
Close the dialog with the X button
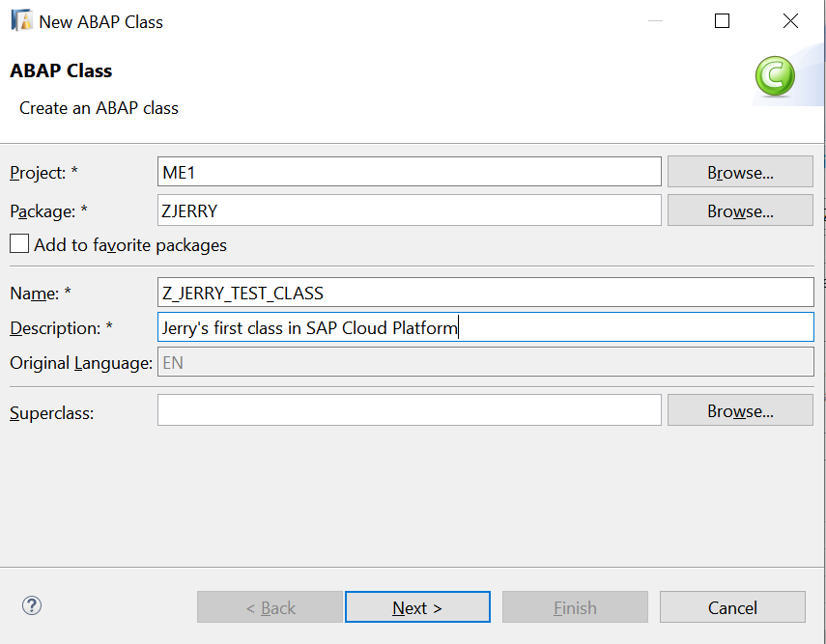790,21
